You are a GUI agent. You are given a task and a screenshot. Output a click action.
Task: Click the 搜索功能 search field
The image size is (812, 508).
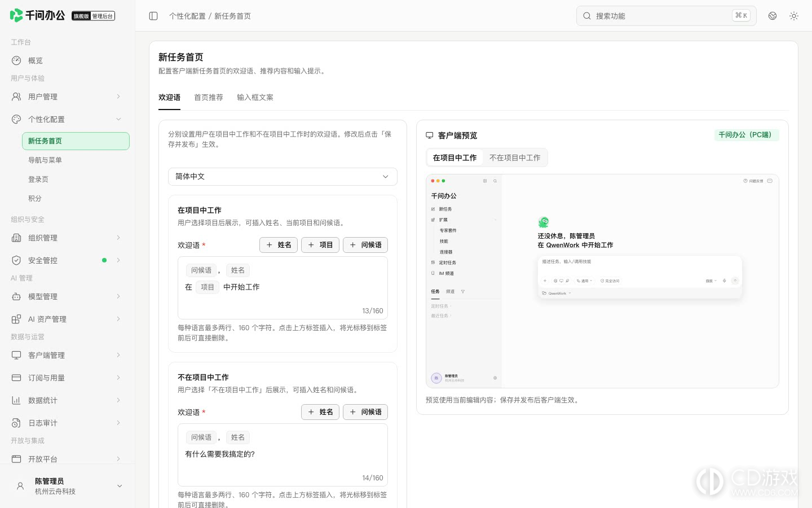coord(666,16)
